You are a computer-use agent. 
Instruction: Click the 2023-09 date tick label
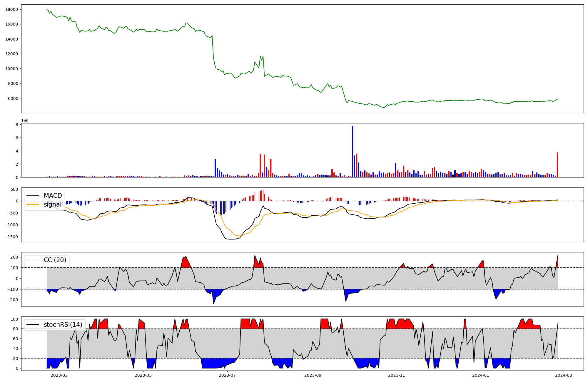313,375
